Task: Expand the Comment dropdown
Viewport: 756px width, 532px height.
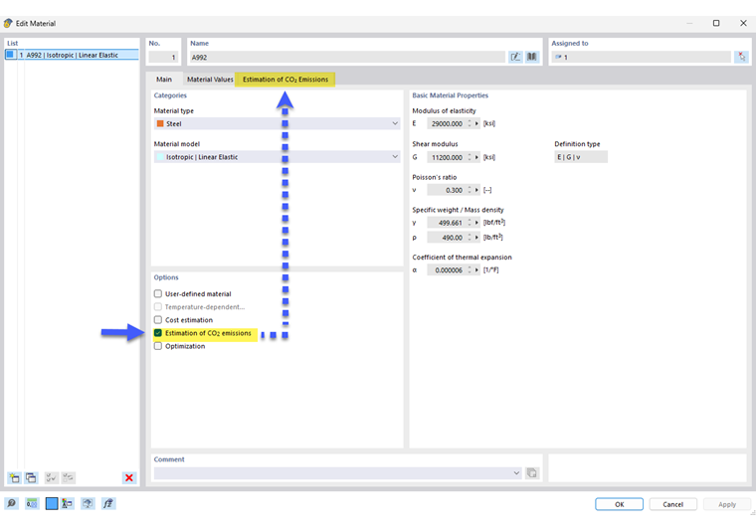Action: point(516,472)
